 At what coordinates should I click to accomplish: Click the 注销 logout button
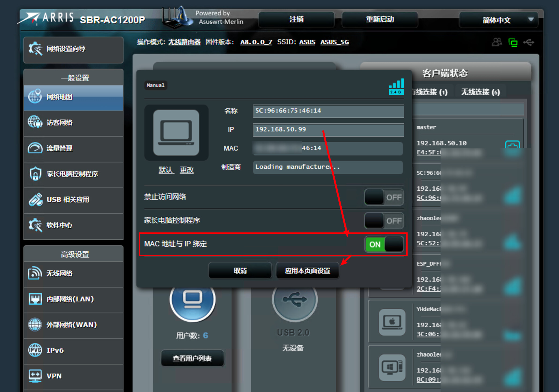click(x=296, y=19)
